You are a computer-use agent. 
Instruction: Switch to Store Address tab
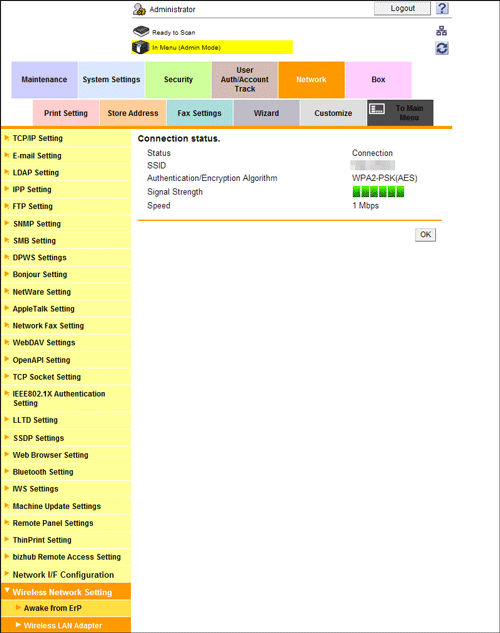tap(133, 113)
